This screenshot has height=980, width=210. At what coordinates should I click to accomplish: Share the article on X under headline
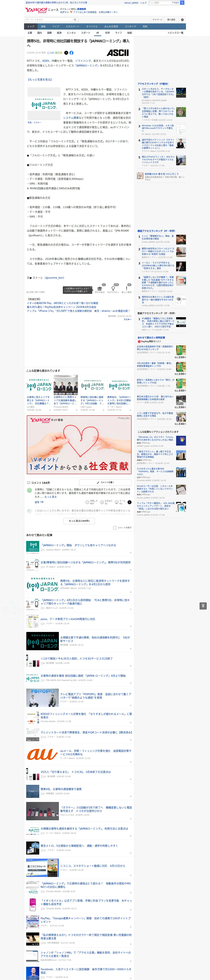click(66, 53)
